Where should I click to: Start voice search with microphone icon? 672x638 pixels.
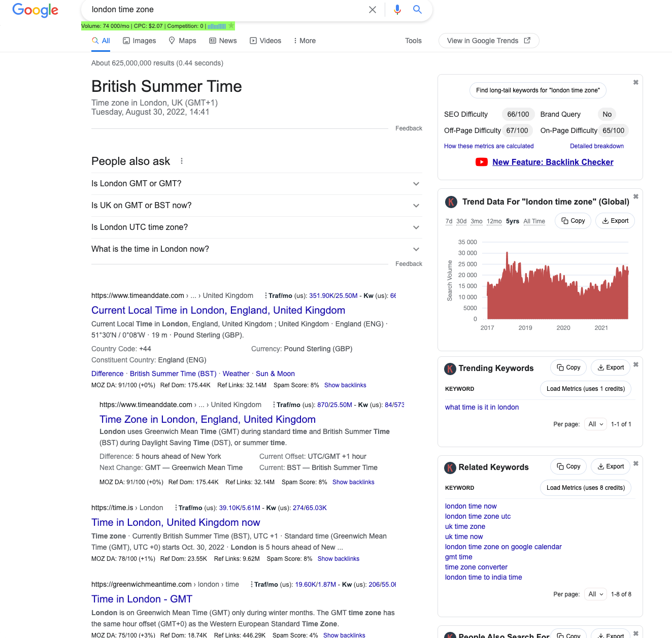click(397, 10)
